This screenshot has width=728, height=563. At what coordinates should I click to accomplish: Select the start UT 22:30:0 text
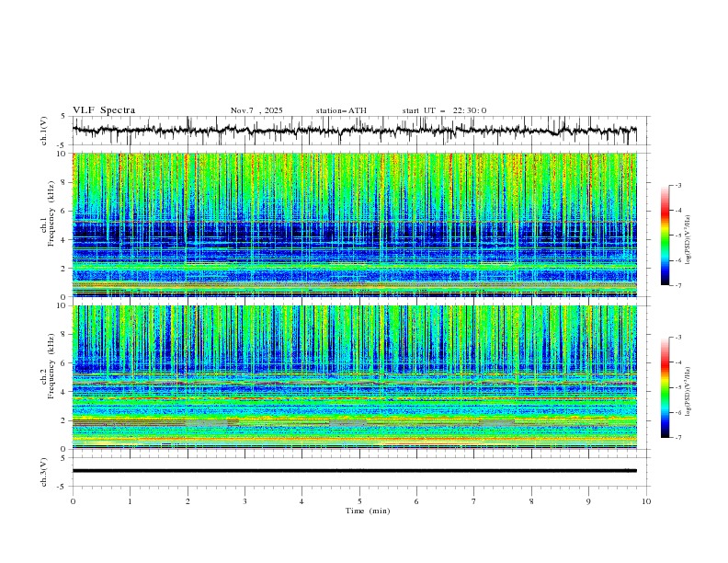pyautogui.click(x=444, y=110)
